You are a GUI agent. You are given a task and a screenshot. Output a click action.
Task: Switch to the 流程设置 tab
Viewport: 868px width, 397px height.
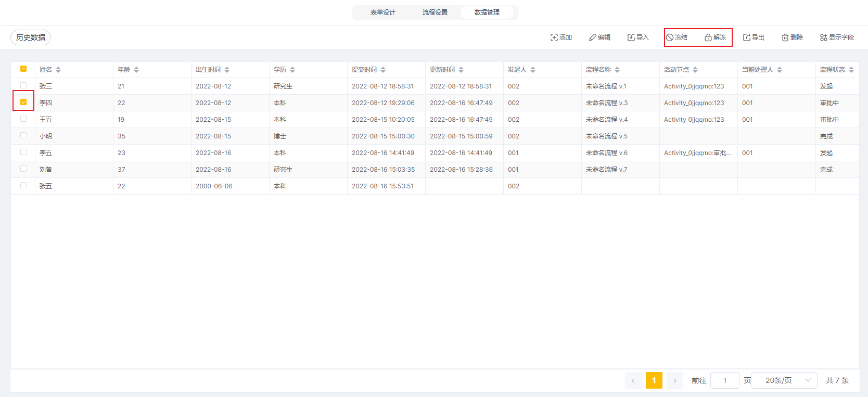coord(435,12)
